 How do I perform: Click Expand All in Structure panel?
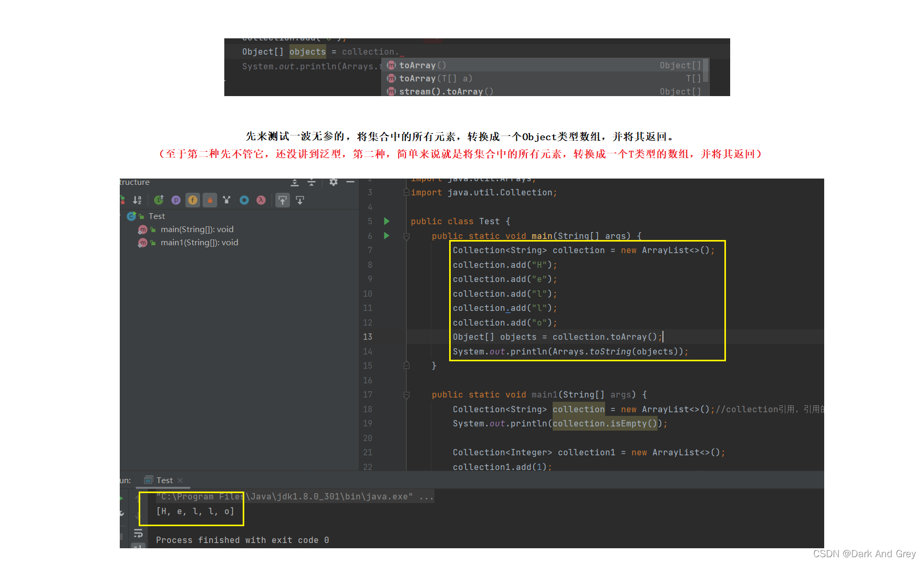(x=295, y=183)
